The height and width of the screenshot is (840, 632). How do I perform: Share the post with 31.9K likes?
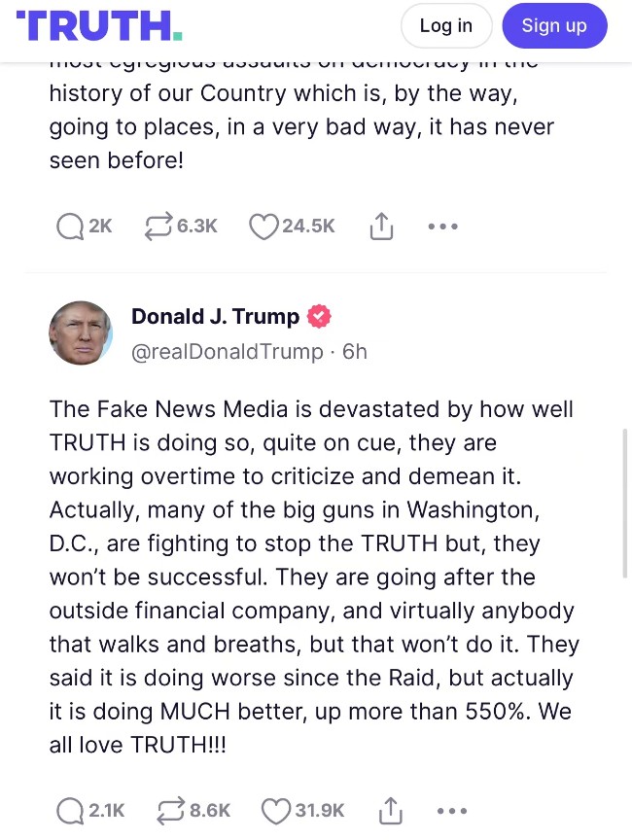coord(390,810)
